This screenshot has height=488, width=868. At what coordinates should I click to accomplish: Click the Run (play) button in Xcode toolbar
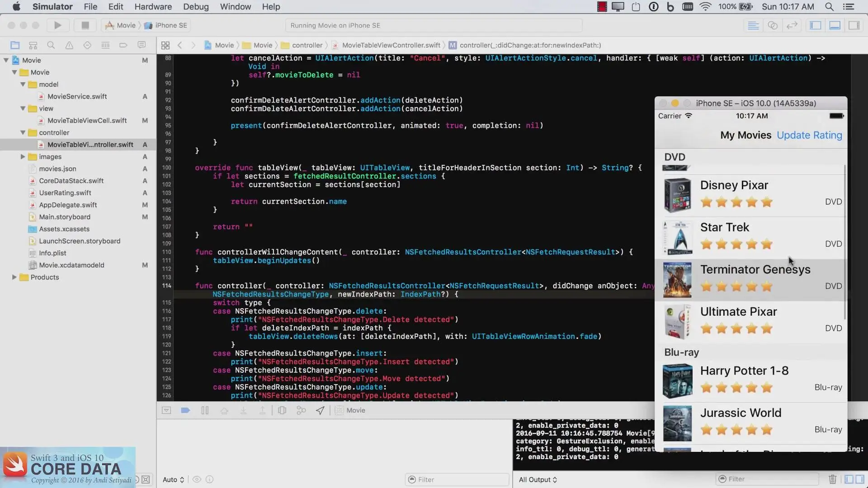coord(57,25)
